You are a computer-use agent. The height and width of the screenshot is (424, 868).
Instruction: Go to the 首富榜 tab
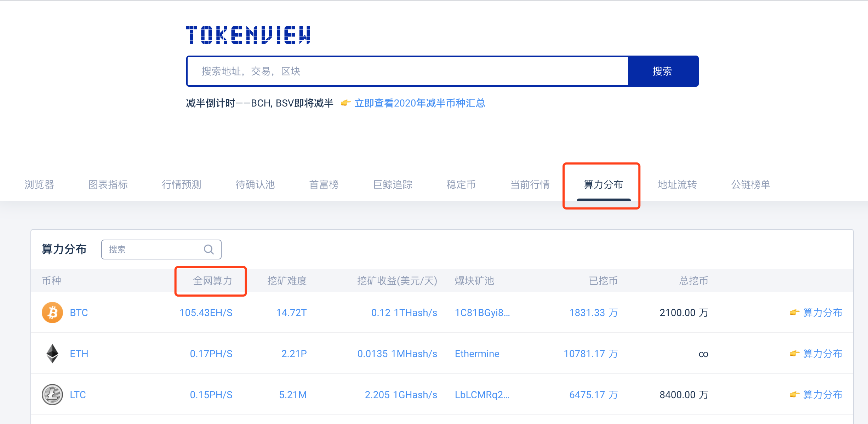point(324,184)
